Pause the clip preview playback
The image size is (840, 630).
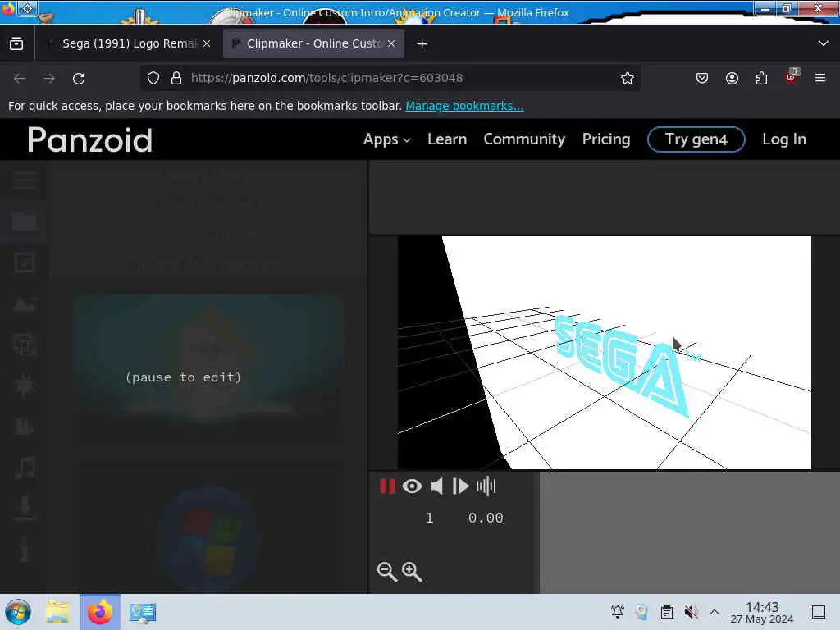click(x=387, y=486)
